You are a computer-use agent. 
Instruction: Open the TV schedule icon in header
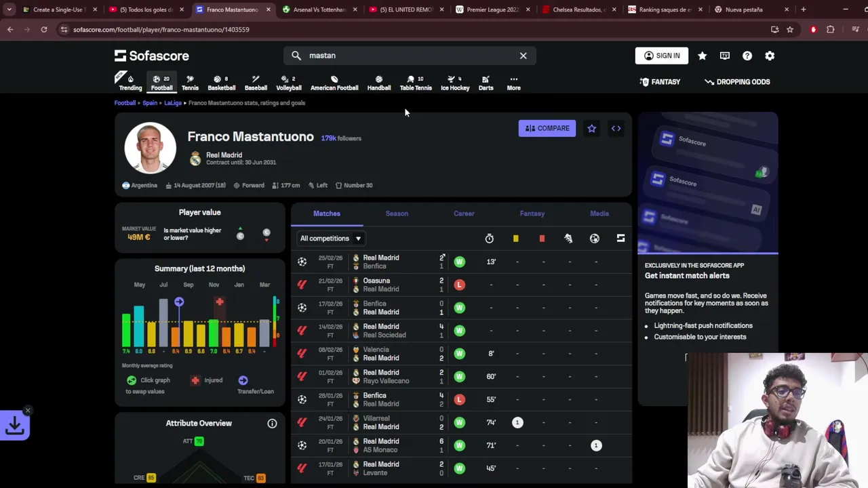point(725,56)
